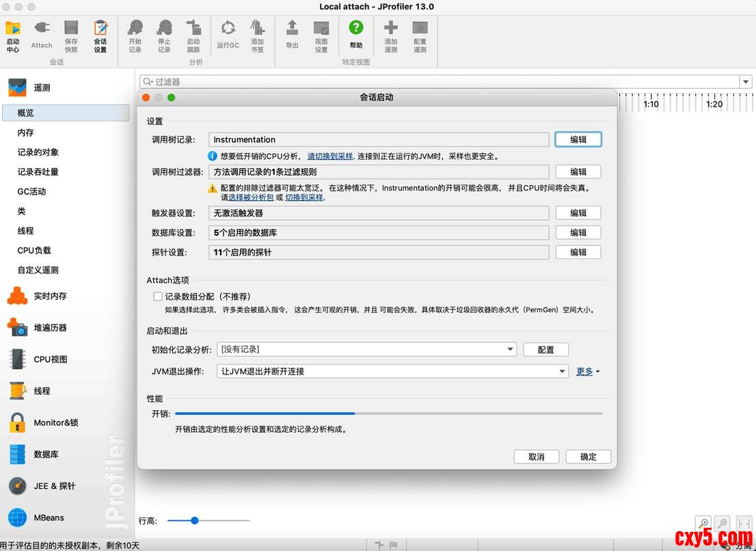Image resolution: width=756 pixels, height=551 pixels.
Task: Click the 运行GC toolbar icon
Action: pos(228,29)
